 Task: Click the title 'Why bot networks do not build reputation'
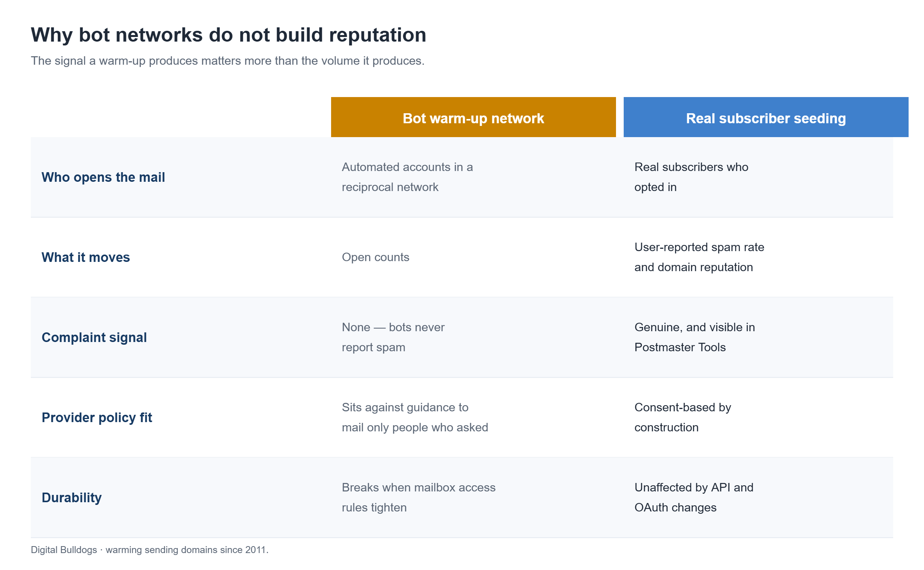tap(228, 35)
